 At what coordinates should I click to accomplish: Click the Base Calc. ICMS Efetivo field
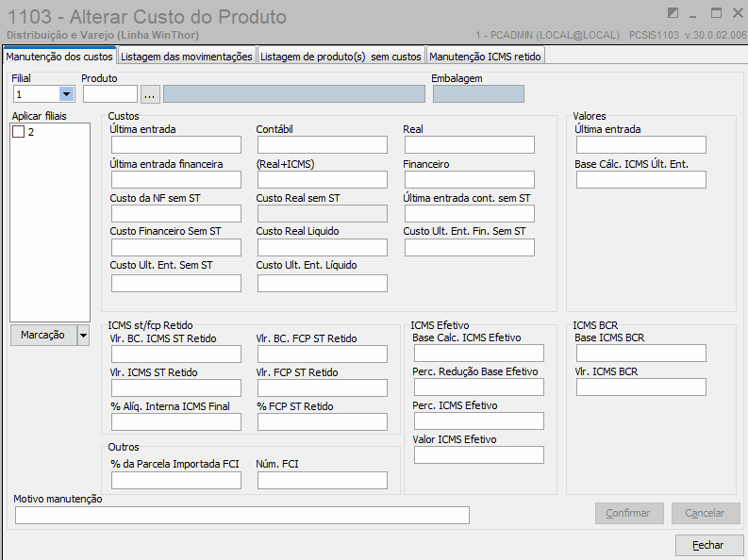(479, 354)
